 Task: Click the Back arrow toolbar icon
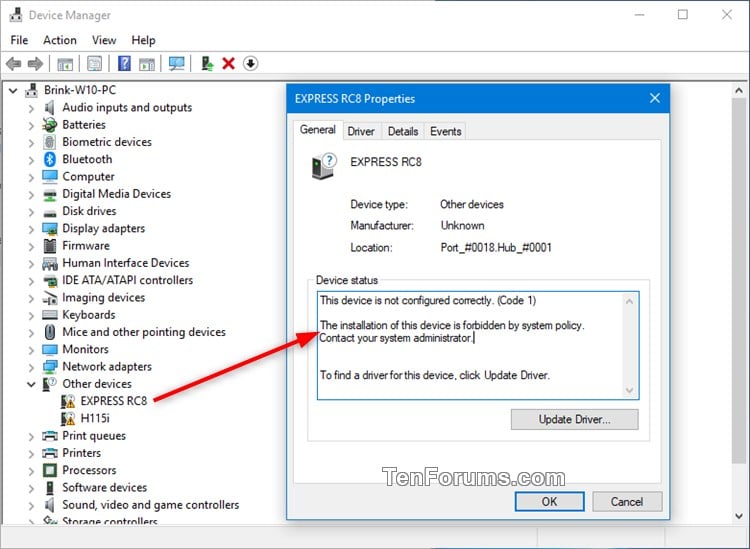point(13,63)
